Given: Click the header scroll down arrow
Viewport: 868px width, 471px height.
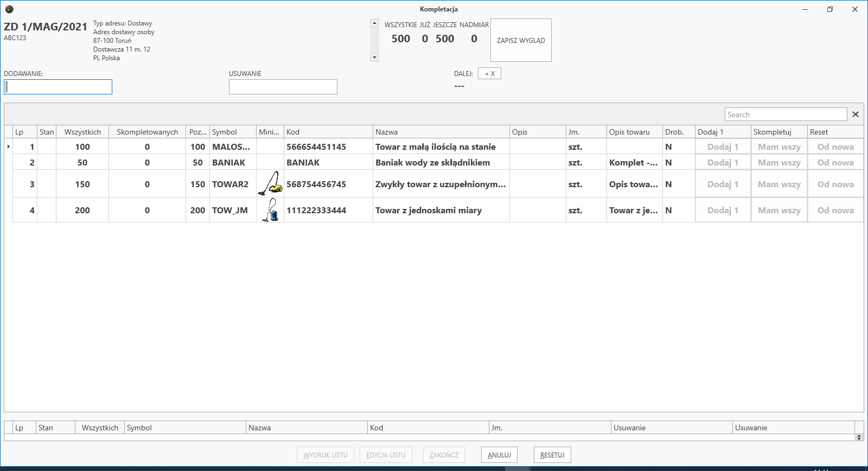Looking at the screenshot, I should (374, 58).
